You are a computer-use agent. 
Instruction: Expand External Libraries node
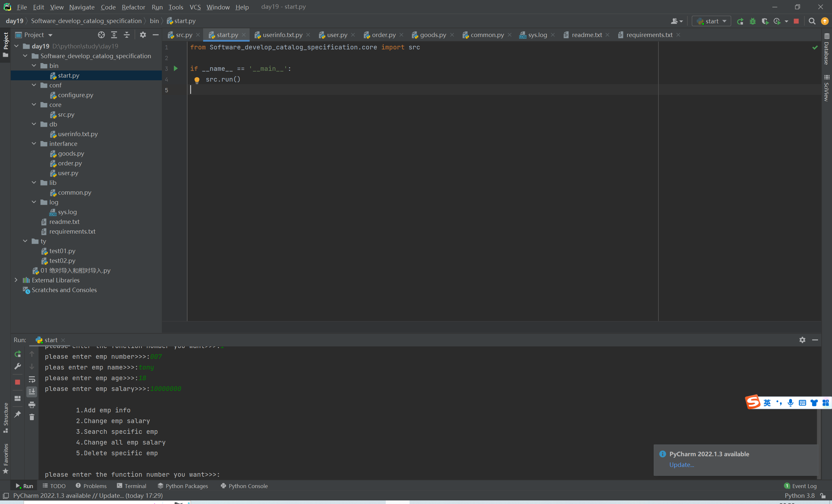pos(16,280)
